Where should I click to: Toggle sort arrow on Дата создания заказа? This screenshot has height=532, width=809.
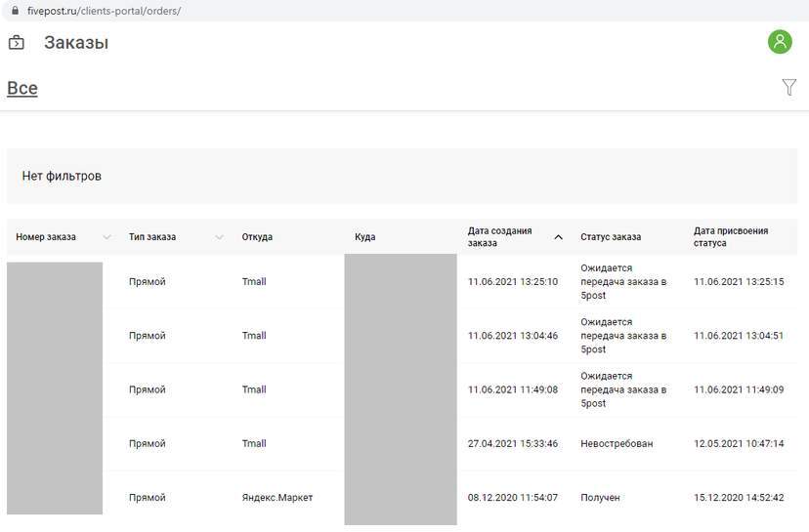click(558, 237)
